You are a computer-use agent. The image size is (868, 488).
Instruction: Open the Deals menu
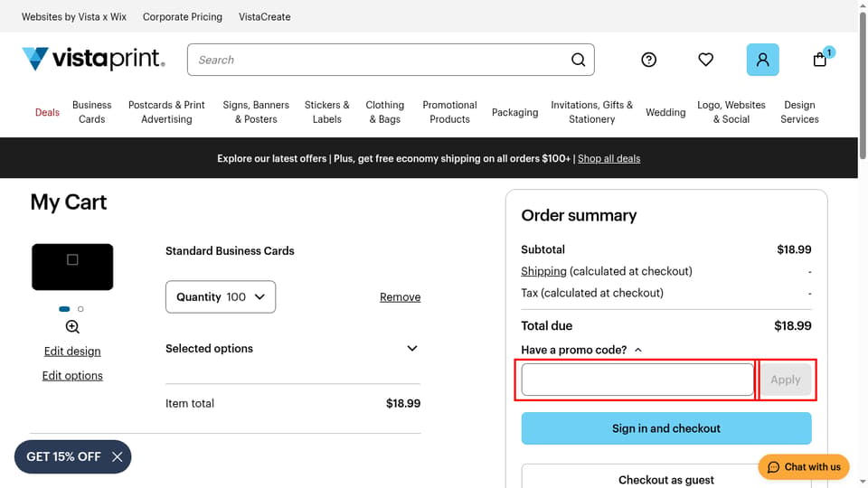coord(47,112)
